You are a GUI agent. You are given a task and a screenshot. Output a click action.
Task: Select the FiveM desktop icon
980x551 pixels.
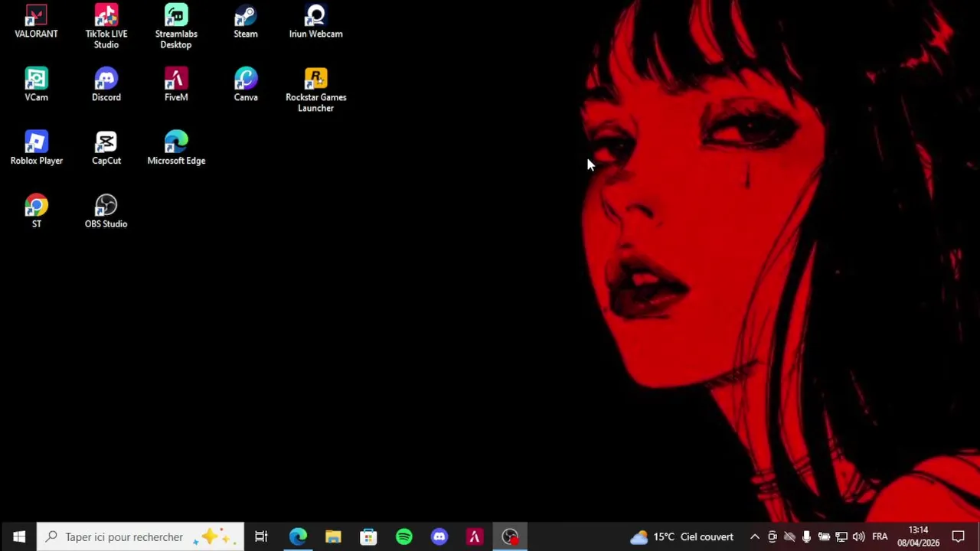pyautogui.click(x=176, y=85)
